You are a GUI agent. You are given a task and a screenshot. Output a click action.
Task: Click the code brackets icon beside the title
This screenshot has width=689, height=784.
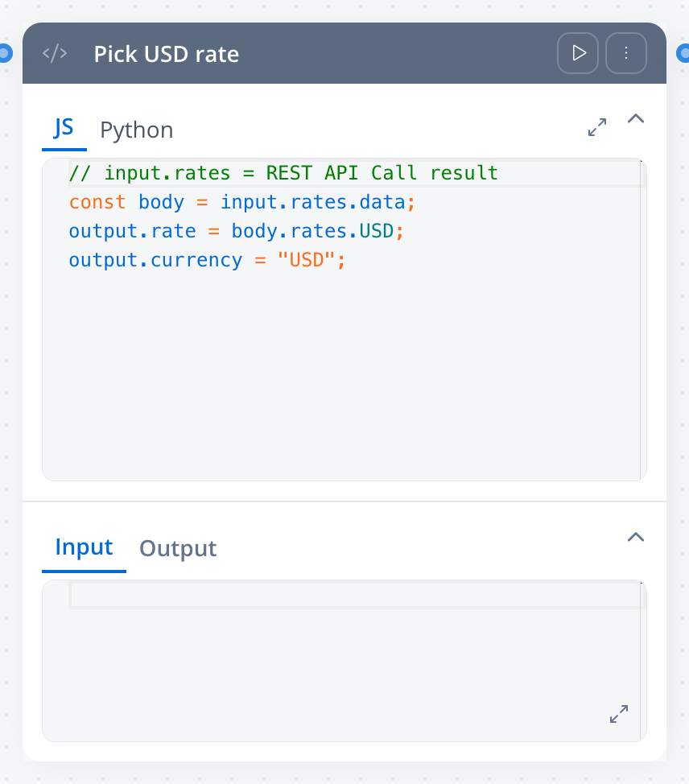click(x=55, y=53)
